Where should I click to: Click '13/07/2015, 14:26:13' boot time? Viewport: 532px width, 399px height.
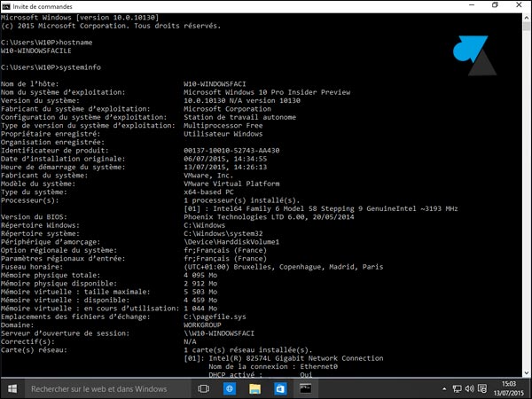[x=225, y=168]
